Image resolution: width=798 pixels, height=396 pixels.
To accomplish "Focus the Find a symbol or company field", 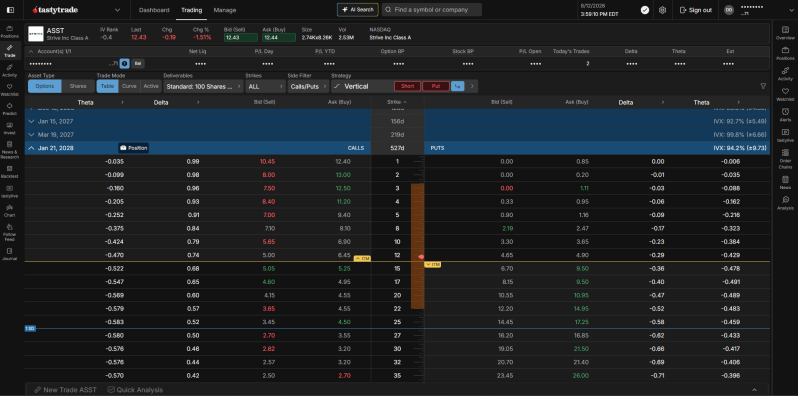I will 432,10.
